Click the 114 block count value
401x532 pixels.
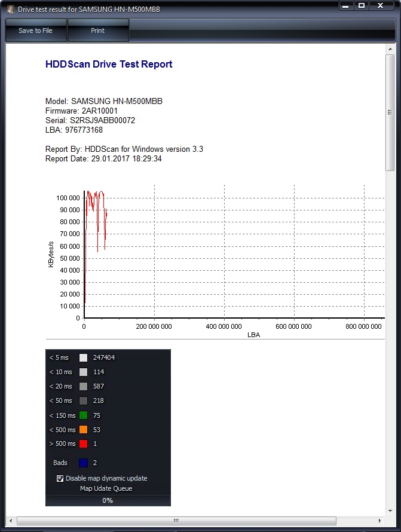pyautogui.click(x=99, y=372)
